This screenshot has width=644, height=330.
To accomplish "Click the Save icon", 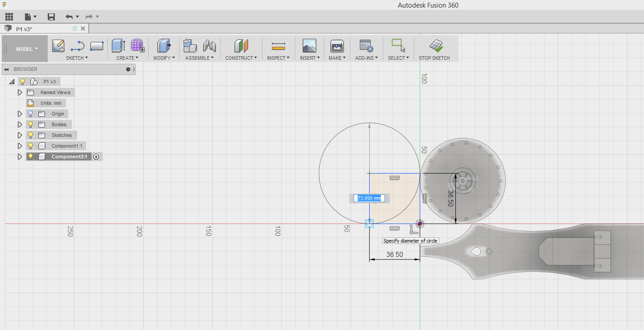I will tap(51, 16).
